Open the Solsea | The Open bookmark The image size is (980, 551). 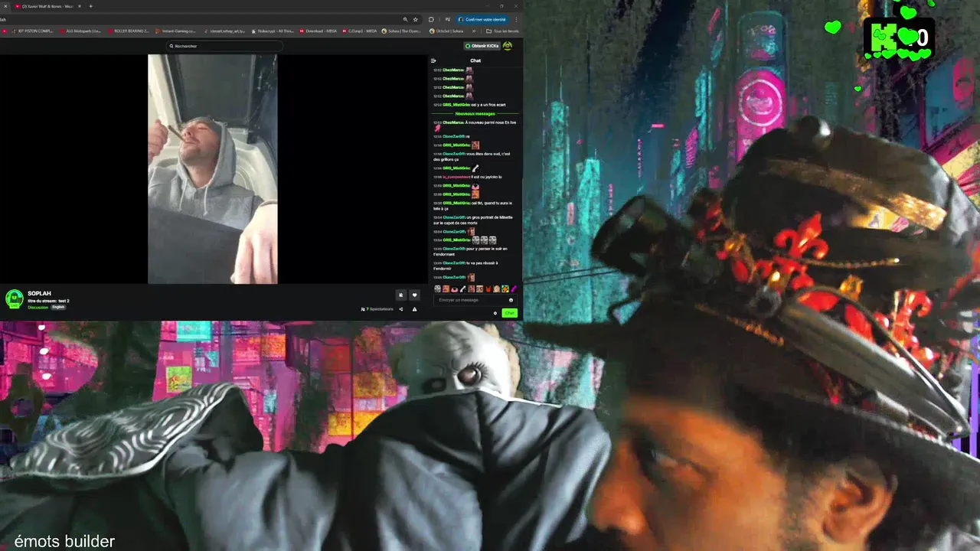(x=403, y=31)
